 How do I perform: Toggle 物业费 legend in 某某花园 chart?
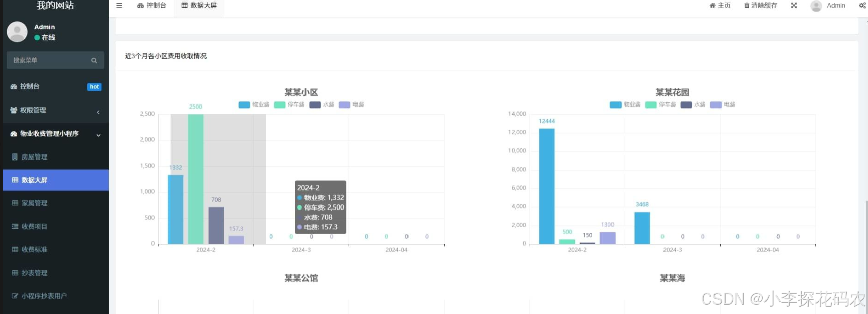625,105
